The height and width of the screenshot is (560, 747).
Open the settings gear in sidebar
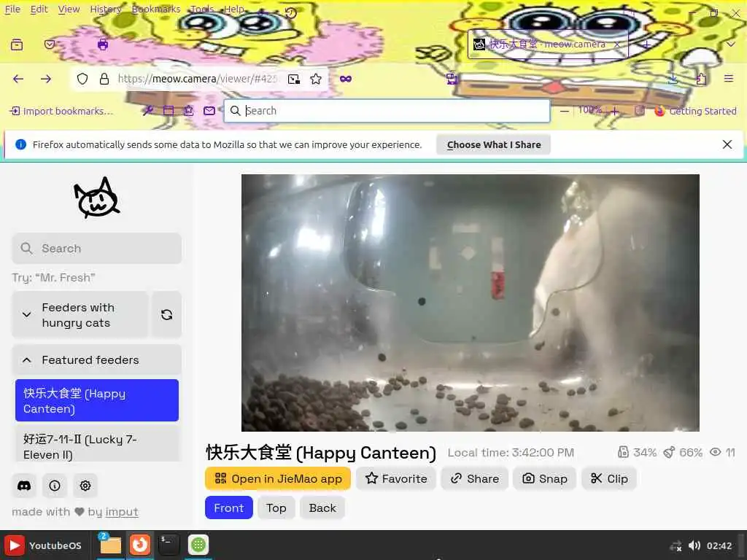(x=85, y=486)
